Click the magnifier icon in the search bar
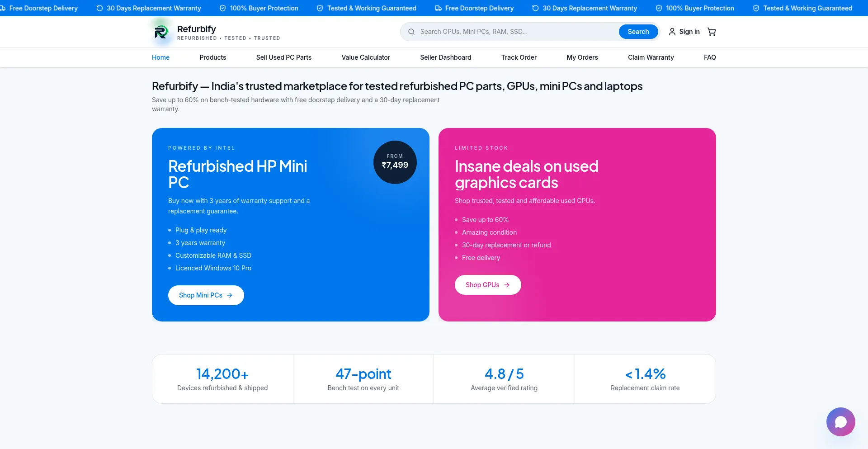Image resolution: width=868 pixels, height=449 pixels. 411,32
